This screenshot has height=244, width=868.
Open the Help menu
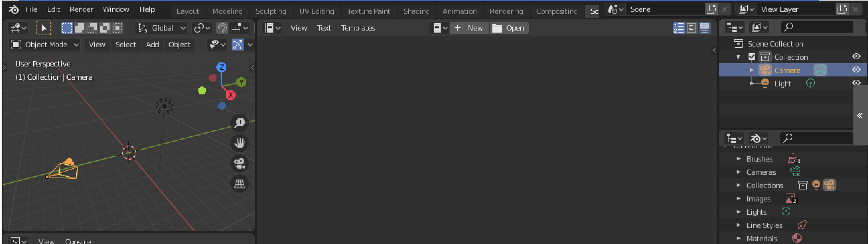147,9
